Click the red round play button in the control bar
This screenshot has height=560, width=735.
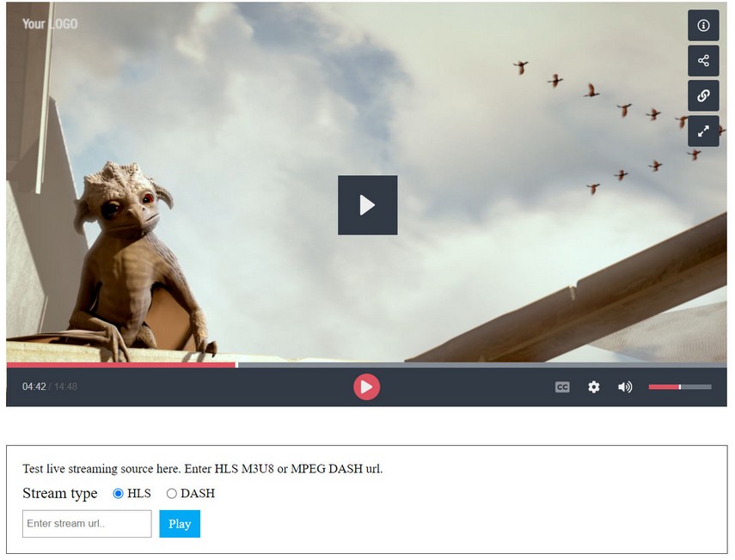point(366,387)
